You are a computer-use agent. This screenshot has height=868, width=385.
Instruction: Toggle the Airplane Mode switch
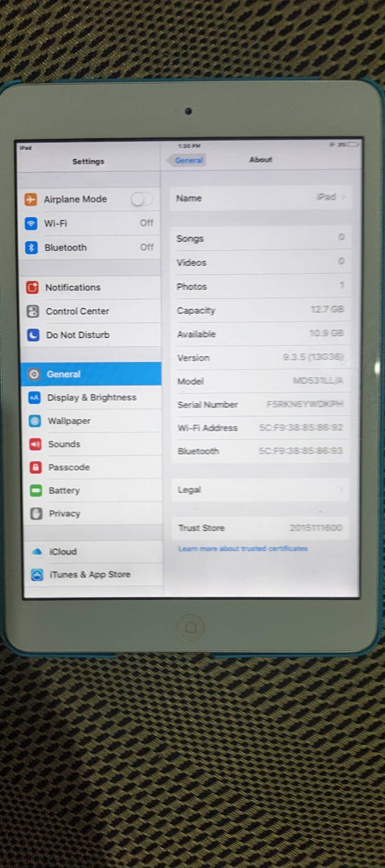pyautogui.click(x=141, y=199)
